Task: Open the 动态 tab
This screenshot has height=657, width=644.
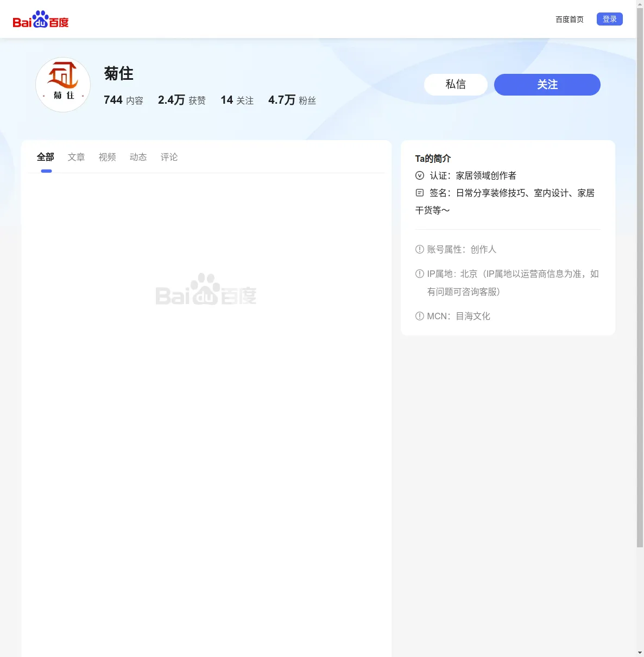Action: [138, 157]
